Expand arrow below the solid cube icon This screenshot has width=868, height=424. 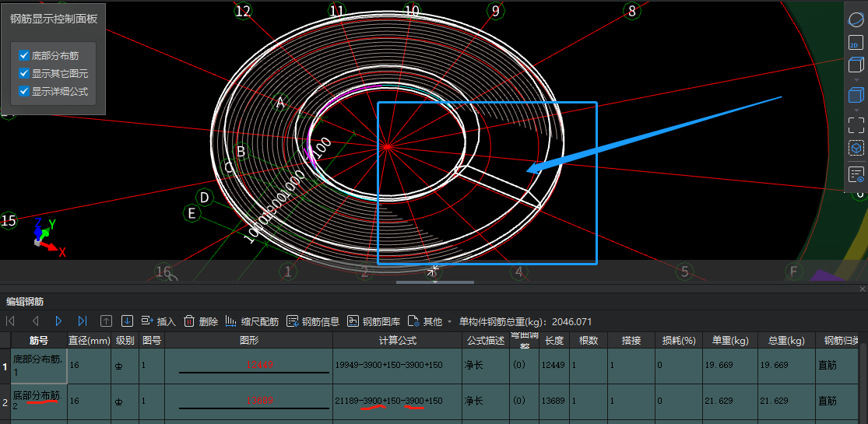856,110
